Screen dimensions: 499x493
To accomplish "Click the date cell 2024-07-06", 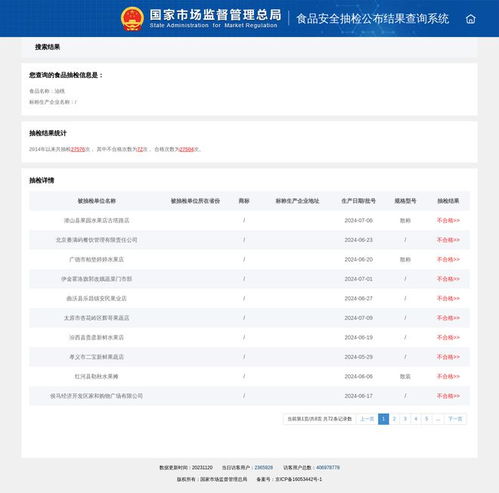I will coord(358,220).
